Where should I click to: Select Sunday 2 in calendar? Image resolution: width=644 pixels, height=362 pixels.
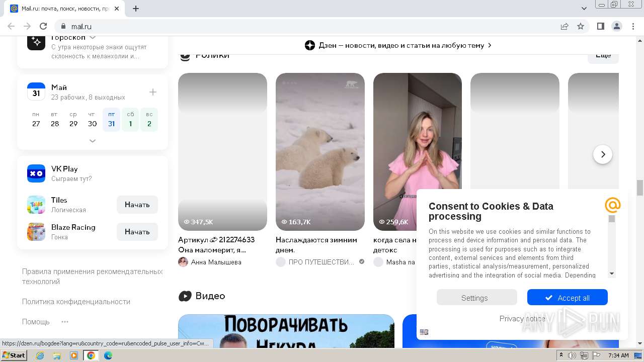tap(149, 120)
